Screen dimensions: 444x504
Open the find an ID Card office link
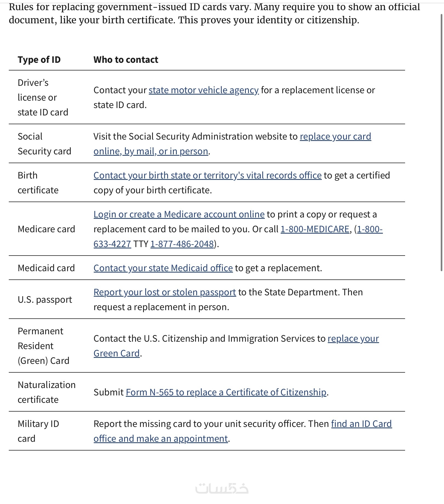point(361,424)
